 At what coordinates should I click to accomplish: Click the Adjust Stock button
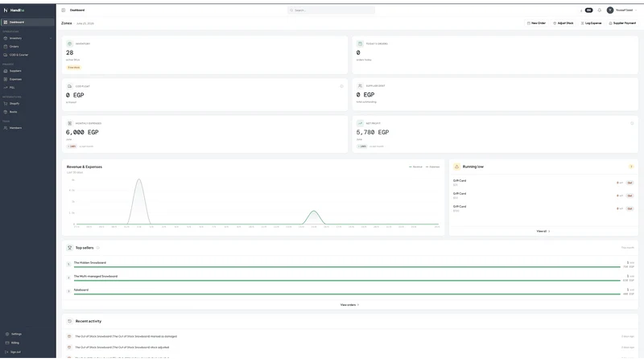click(x=563, y=23)
